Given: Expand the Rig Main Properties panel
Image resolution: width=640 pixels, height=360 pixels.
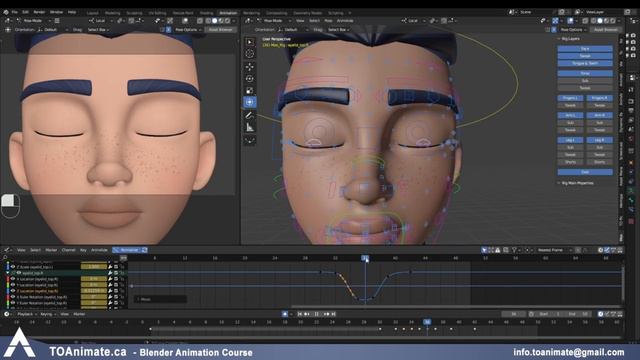Looking at the screenshot, I should pyautogui.click(x=559, y=183).
